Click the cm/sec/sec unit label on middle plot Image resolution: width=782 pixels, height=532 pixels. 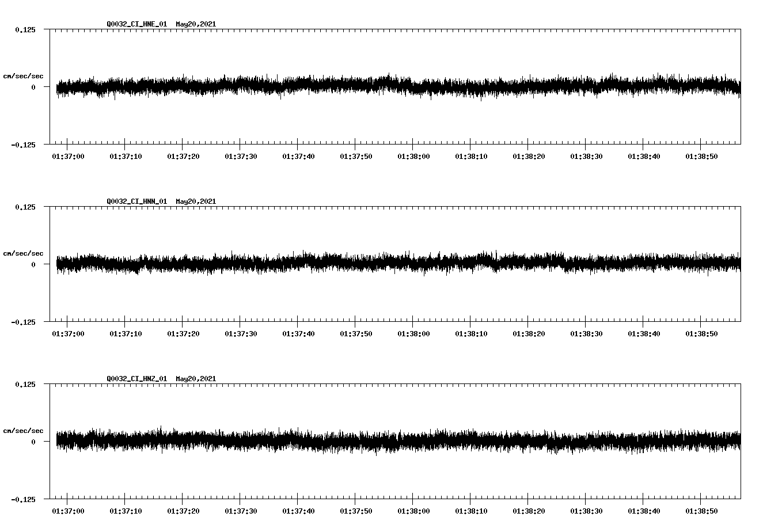click(23, 253)
